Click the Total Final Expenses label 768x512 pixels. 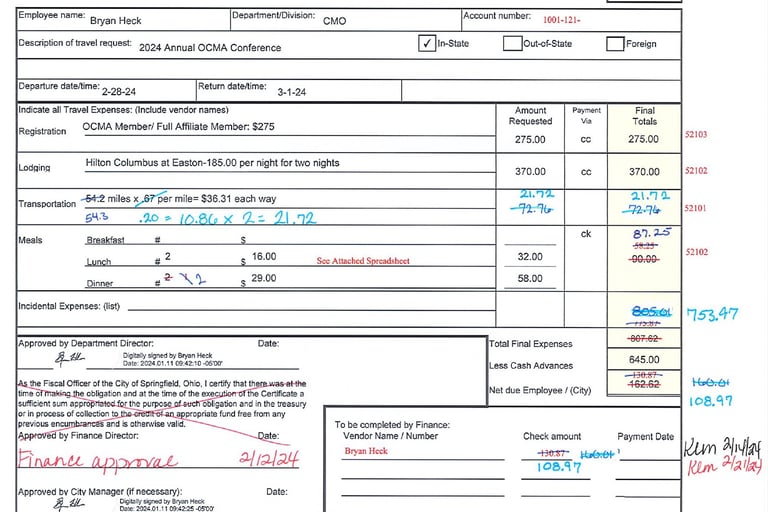point(530,344)
